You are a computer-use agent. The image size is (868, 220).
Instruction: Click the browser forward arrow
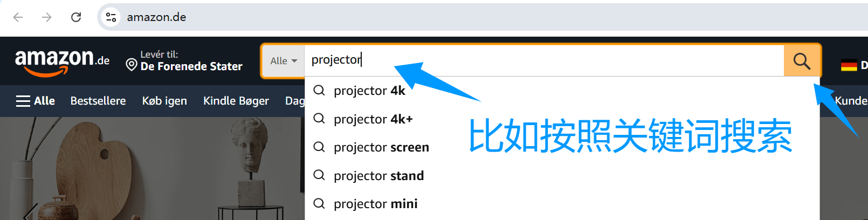pos(47,17)
